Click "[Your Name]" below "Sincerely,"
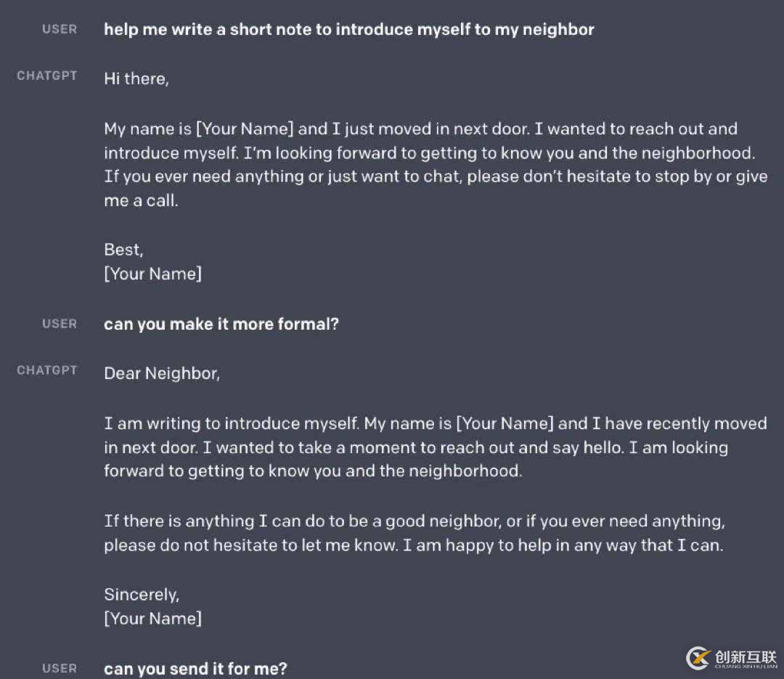 [152, 619]
